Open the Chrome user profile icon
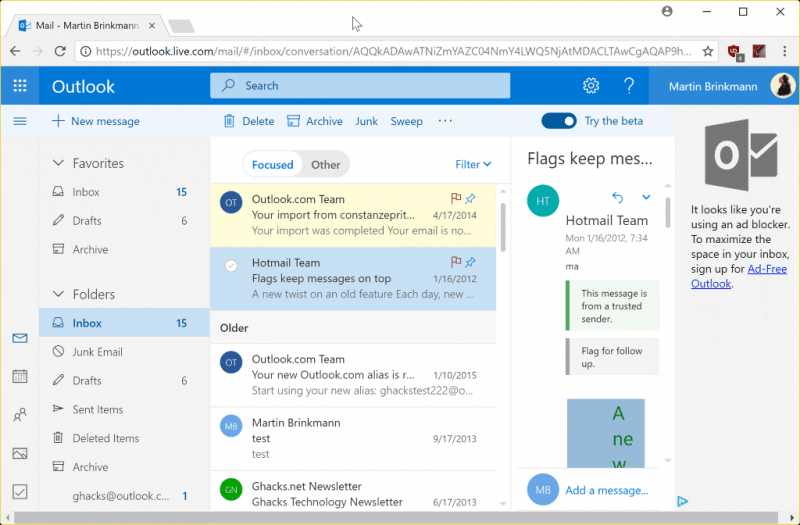 [x=667, y=11]
